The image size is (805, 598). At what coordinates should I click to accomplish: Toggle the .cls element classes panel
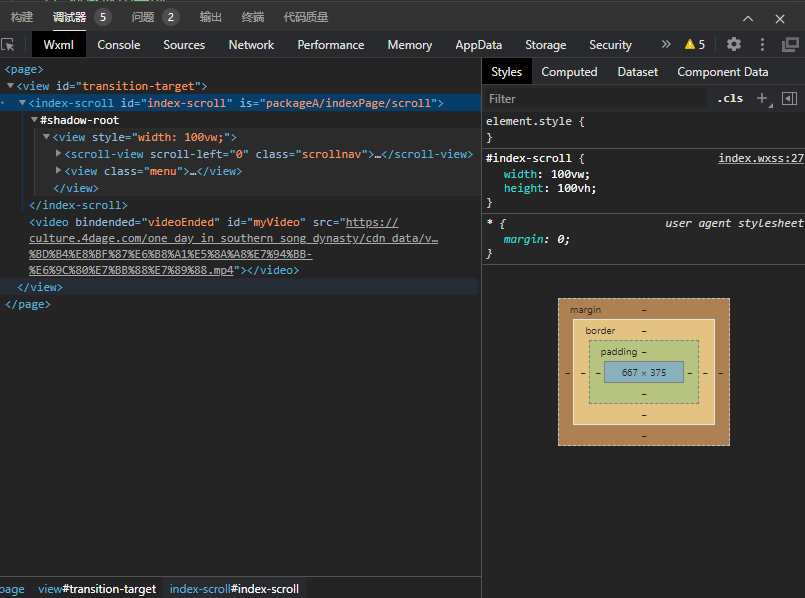click(x=730, y=98)
